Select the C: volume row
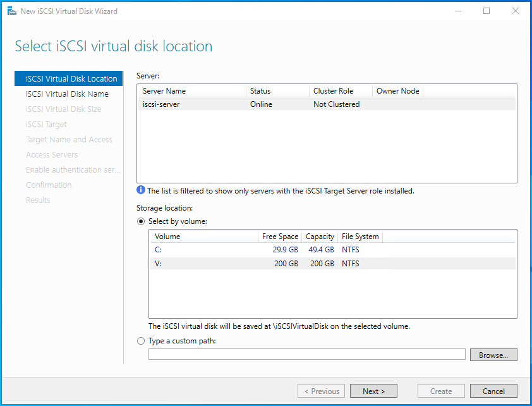 332,249
